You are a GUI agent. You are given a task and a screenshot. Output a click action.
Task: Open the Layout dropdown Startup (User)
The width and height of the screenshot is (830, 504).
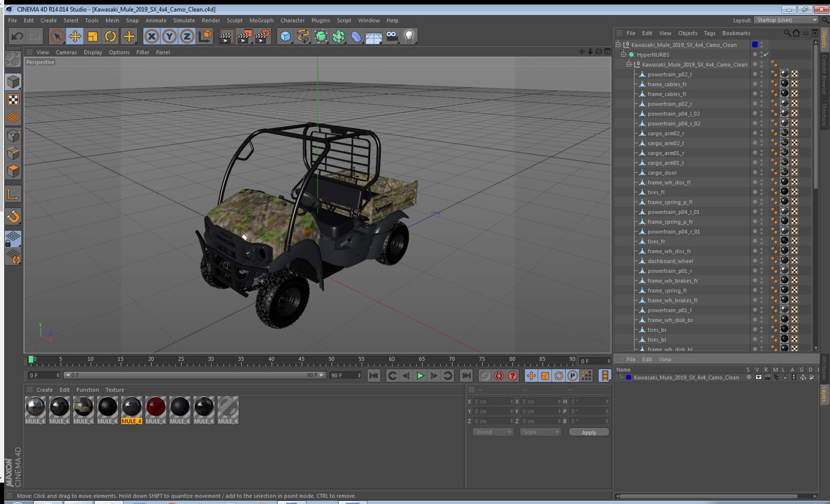[787, 20]
